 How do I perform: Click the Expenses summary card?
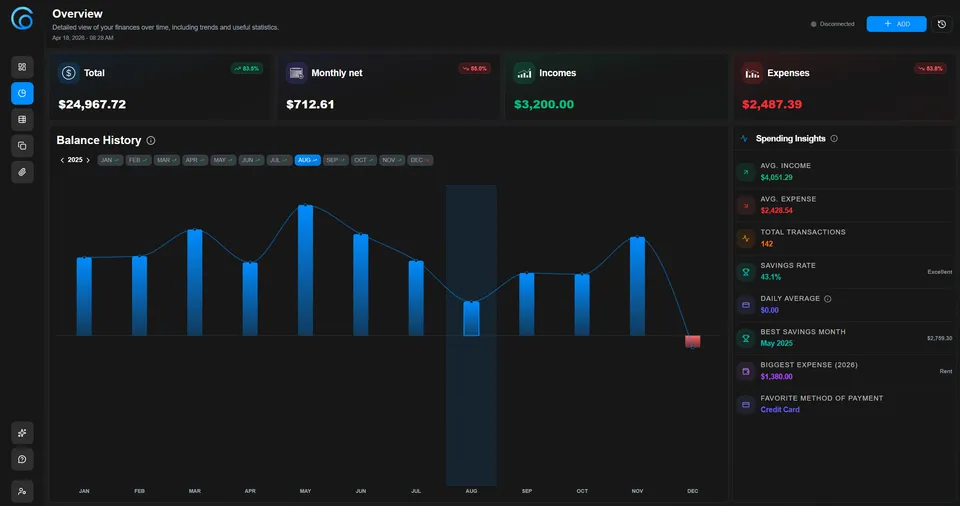click(x=832, y=88)
